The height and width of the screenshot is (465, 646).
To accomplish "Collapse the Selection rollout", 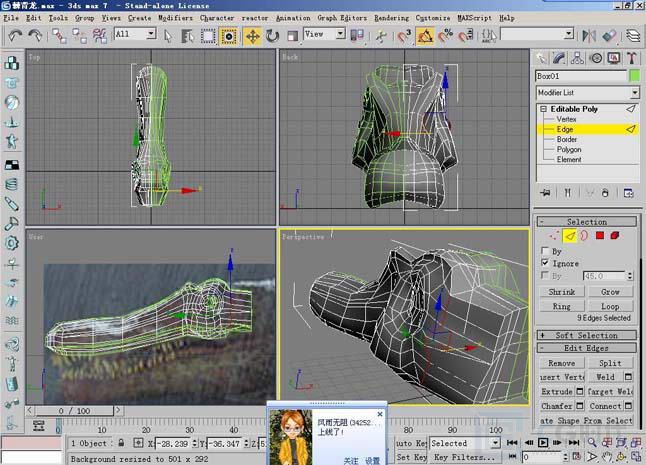I will point(587,222).
